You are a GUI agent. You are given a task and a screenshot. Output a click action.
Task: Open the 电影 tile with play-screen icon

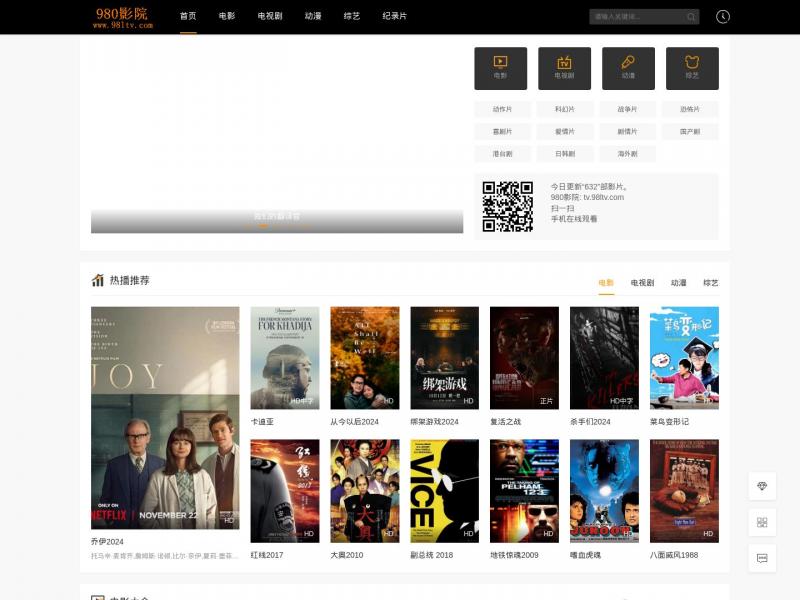(501, 68)
